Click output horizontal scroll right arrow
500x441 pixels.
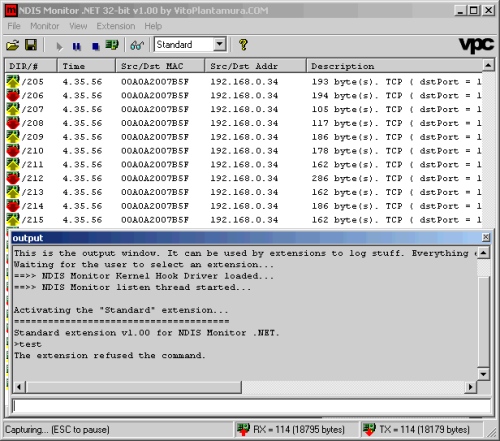pos(470,387)
